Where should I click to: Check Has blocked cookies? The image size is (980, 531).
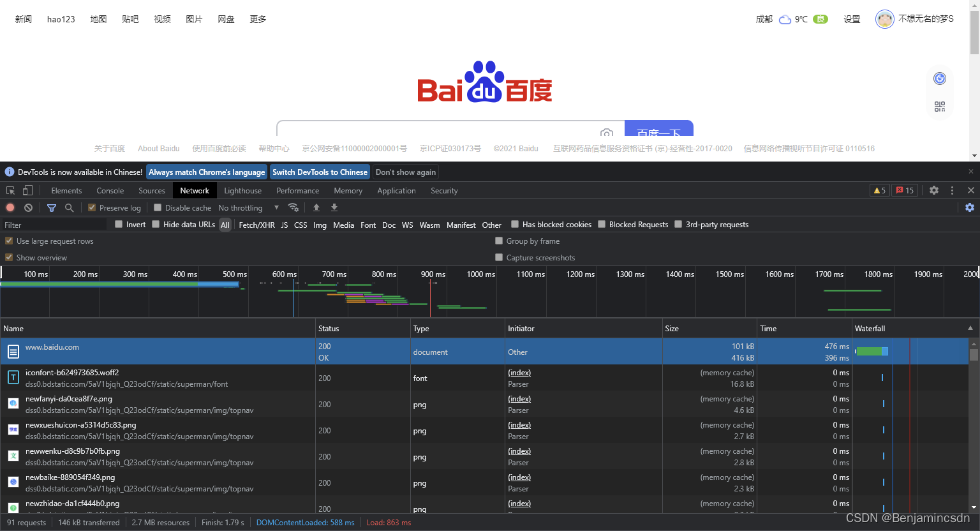515,224
